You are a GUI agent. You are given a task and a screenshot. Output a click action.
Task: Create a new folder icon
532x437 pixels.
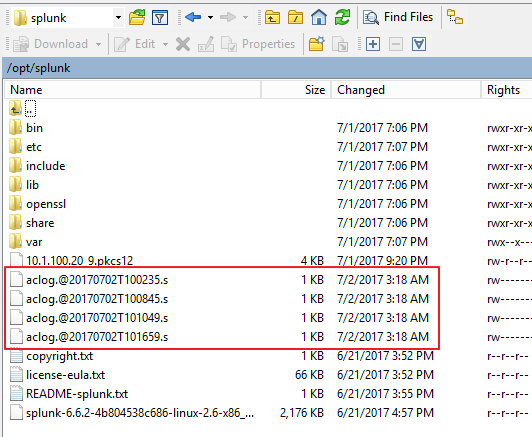tap(317, 44)
